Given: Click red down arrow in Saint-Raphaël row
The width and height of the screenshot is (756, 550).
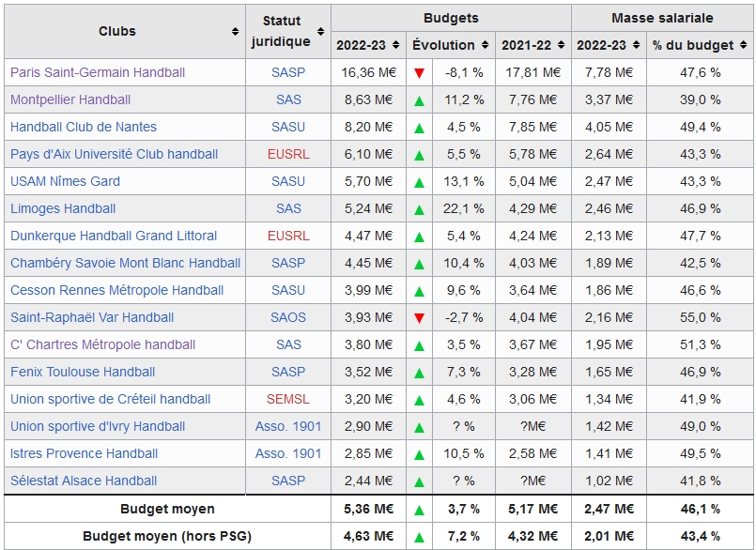Looking at the screenshot, I should (x=419, y=318).
